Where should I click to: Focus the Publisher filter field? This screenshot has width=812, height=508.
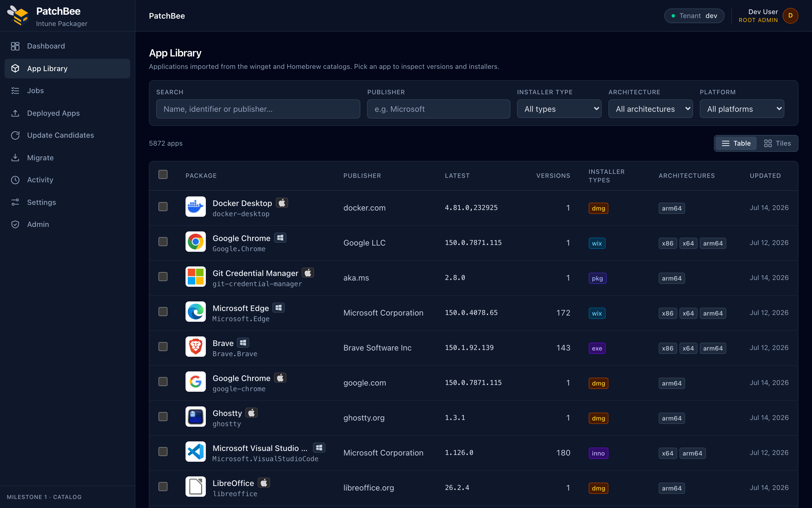pos(438,109)
